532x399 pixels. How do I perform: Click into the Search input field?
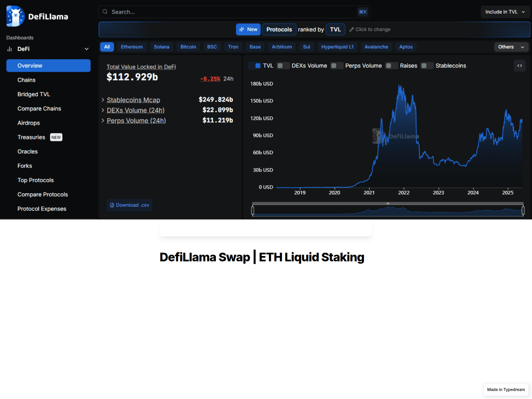pyautogui.click(x=234, y=12)
